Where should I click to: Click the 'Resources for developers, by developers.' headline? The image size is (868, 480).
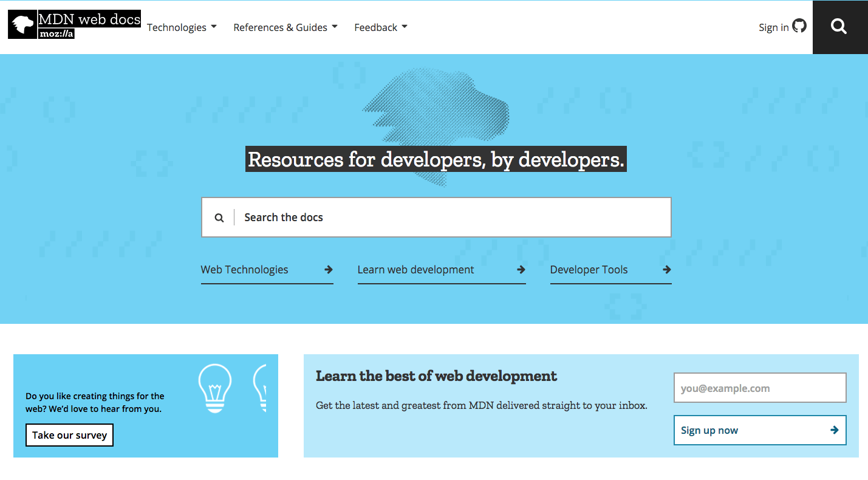[436, 159]
